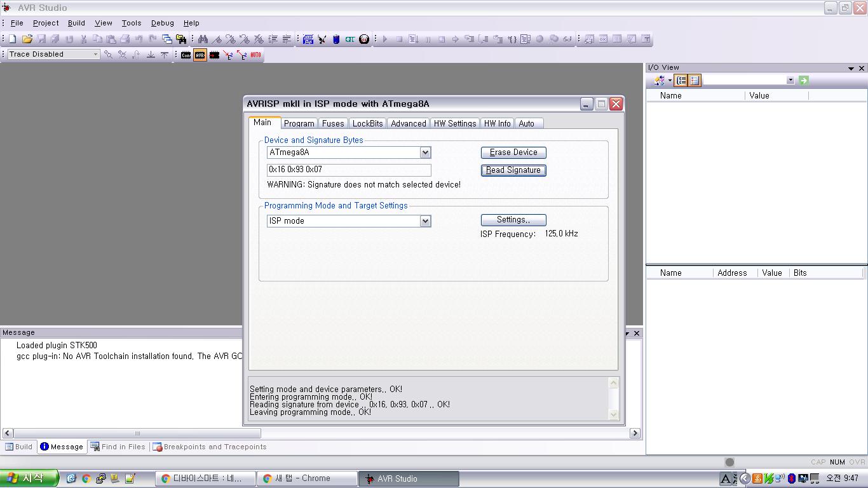Click the red AUTO programming icon
868x488 pixels.
(255, 55)
